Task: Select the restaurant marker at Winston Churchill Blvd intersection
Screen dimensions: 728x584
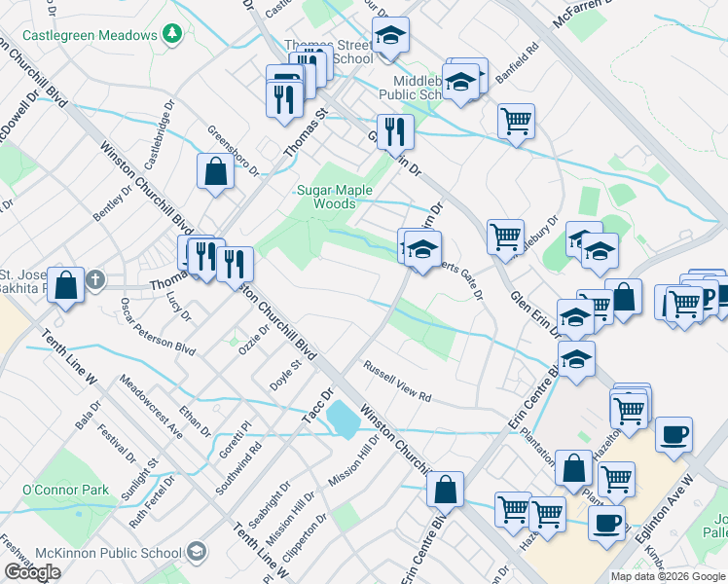Action: (x=235, y=268)
